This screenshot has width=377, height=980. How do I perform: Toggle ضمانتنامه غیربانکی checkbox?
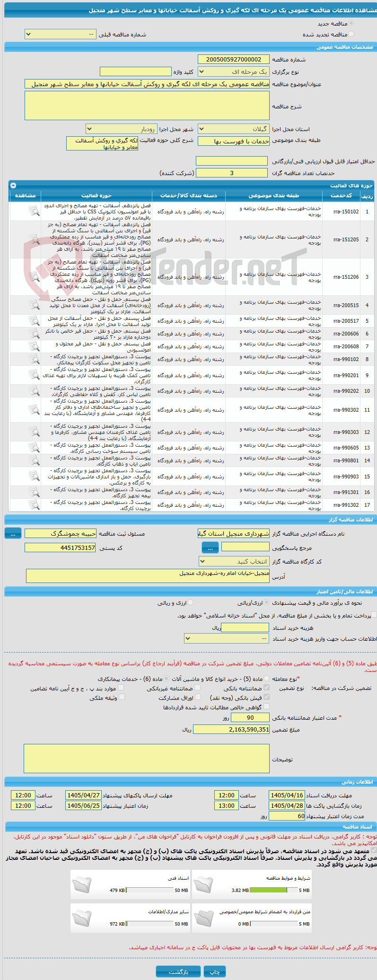pyautogui.click(x=198, y=688)
